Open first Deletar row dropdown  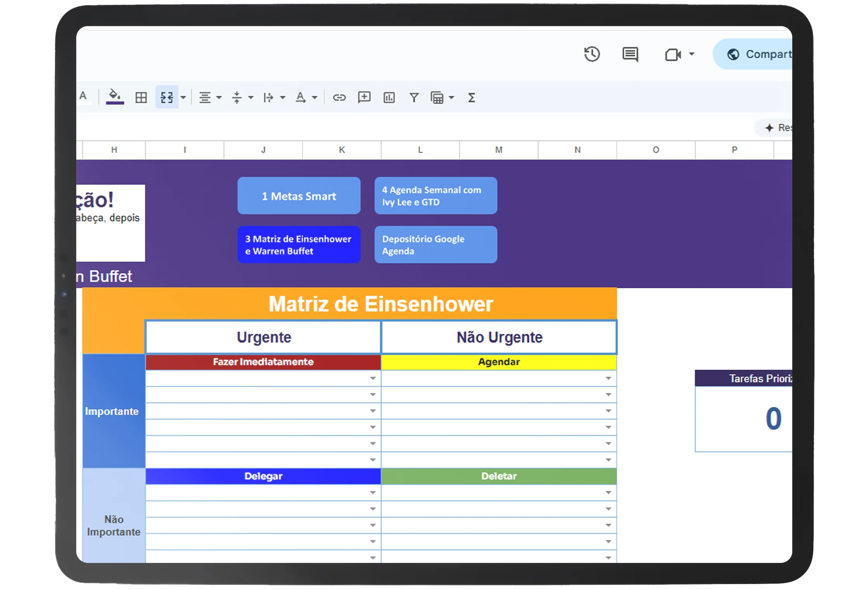click(608, 493)
